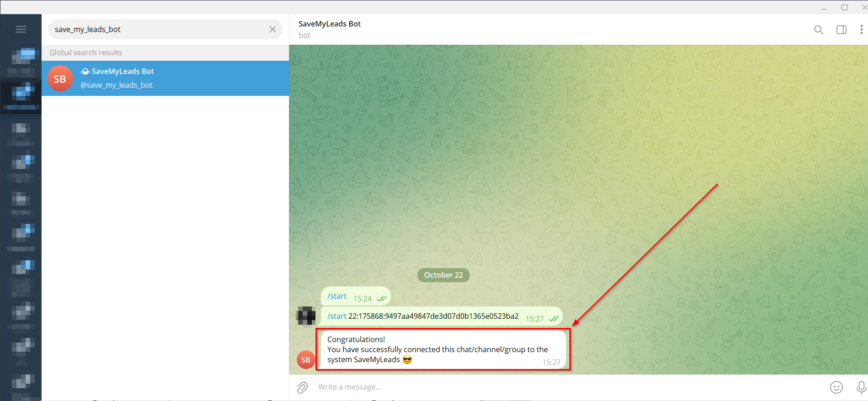Open the hamburger main menu
This screenshot has width=868, height=401.
[21, 29]
